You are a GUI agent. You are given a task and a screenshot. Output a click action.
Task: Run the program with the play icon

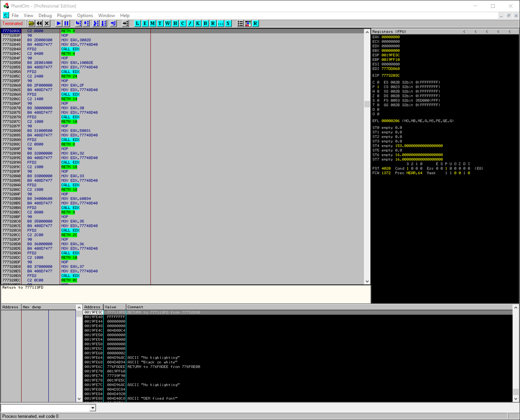pyautogui.click(x=59, y=23)
